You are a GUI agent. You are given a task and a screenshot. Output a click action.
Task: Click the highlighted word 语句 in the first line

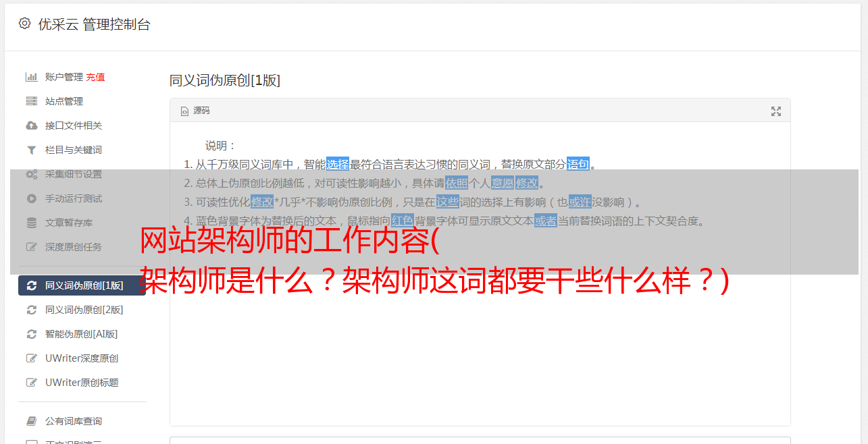(578, 164)
